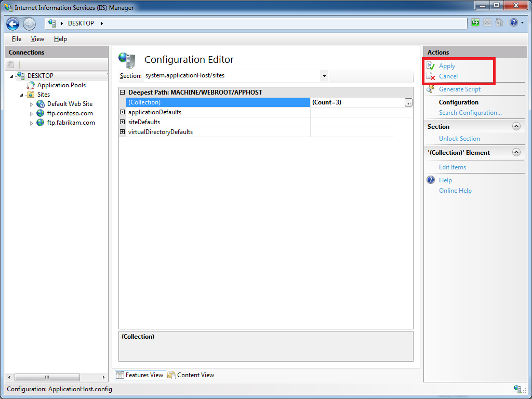The height and width of the screenshot is (399, 532).
Task: Click the Unlock Section link
Action: [459, 139]
